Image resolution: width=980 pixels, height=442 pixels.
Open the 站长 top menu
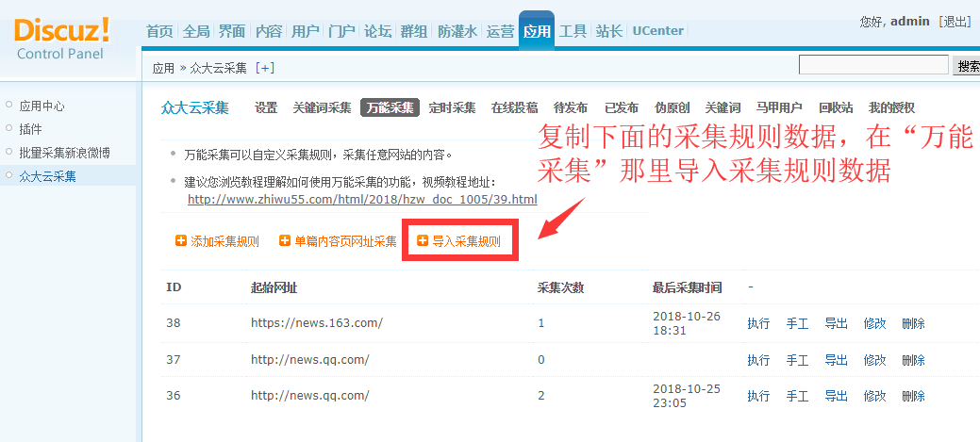tap(608, 31)
